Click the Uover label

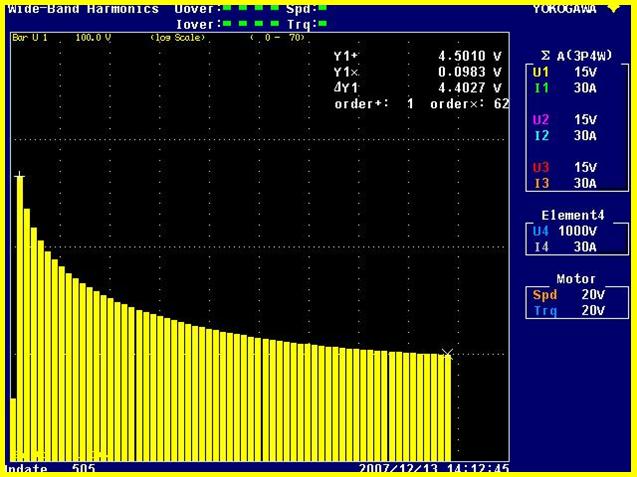(x=198, y=9)
